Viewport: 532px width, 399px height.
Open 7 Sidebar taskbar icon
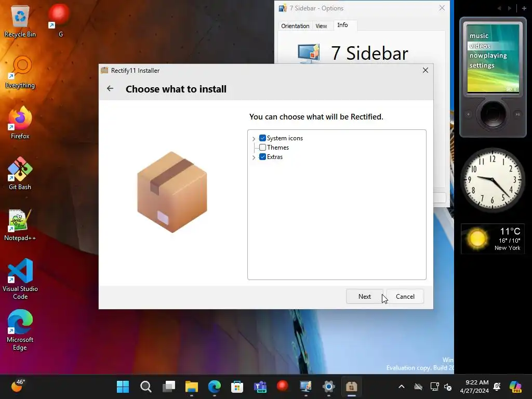coord(305,387)
